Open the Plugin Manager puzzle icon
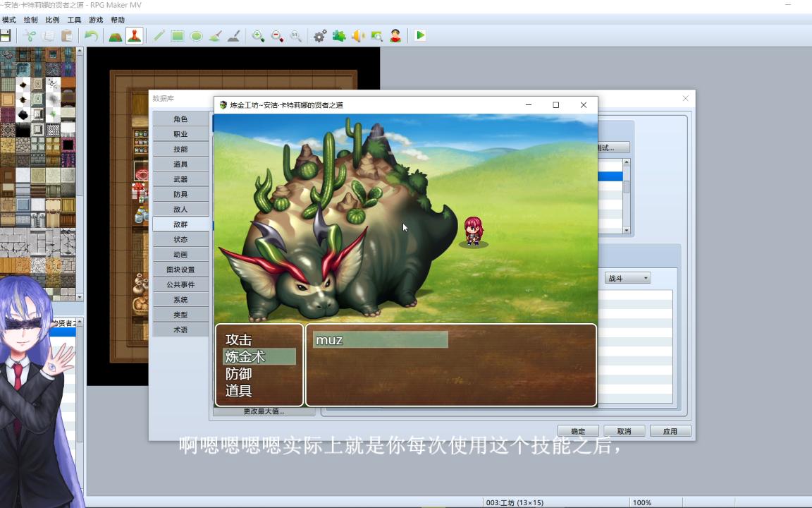 [338, 35]
